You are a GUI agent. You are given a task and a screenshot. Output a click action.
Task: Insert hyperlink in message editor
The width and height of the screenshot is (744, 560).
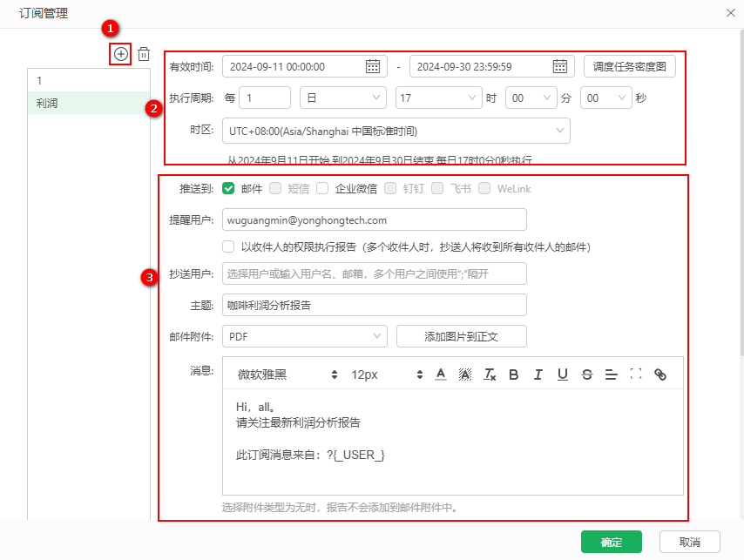tap(660, 374)
